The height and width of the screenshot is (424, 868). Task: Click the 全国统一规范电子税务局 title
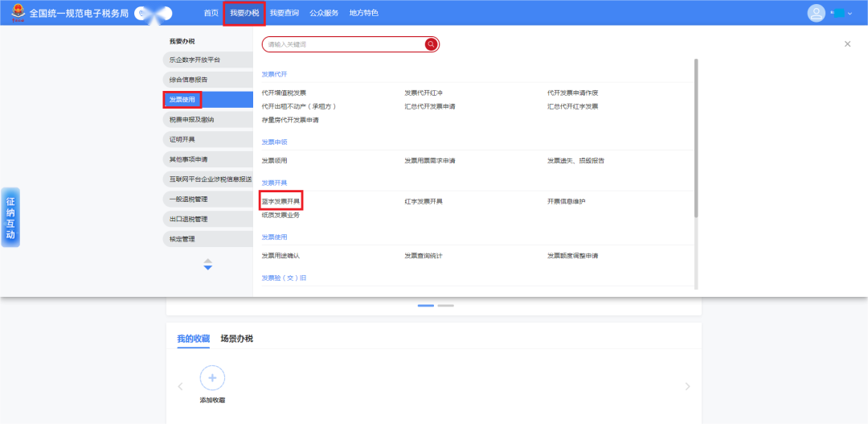[79, 13]
